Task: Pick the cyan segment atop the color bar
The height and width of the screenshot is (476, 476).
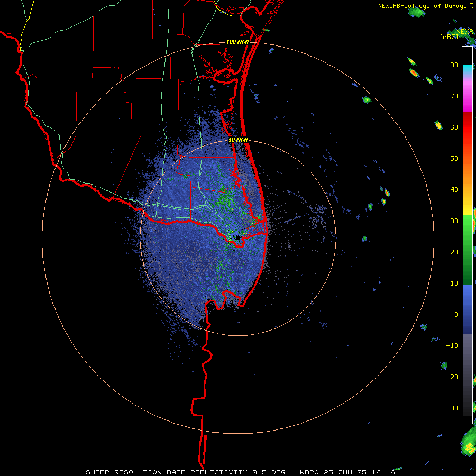Action: (x=467, y=68)
